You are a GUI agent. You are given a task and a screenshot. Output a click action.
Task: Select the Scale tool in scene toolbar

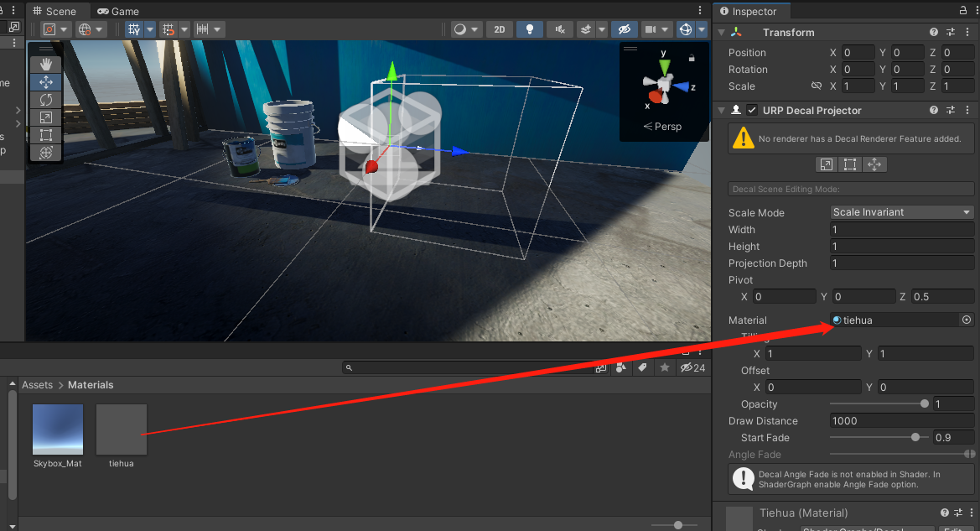46,117
